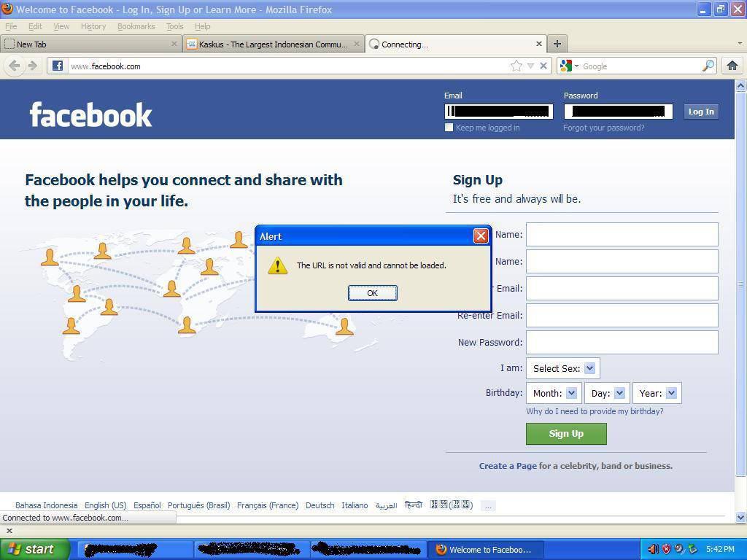The width and height of the screenshot is (747, 560).
Task: Close the Alert dialog with red X
Action: coord(481,236)
